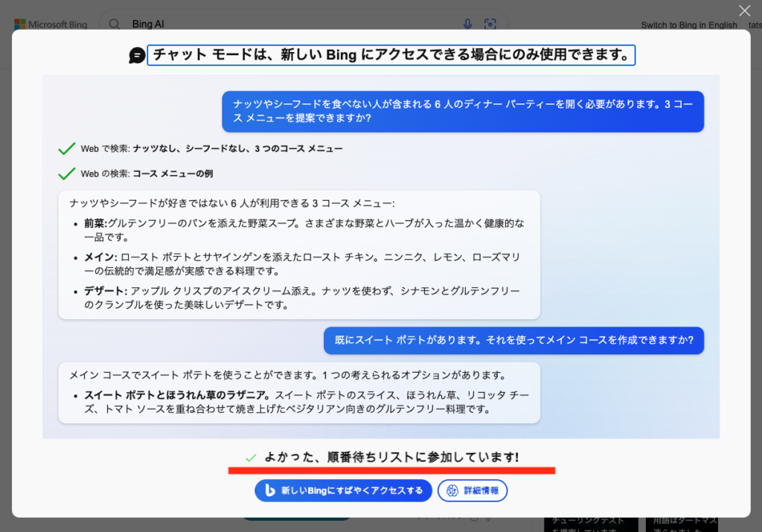Image resolution: width=762 pixels, height=532 pixels.
Task: Click the checkmark next to コース メニューの例
Action: pos(66,173)
